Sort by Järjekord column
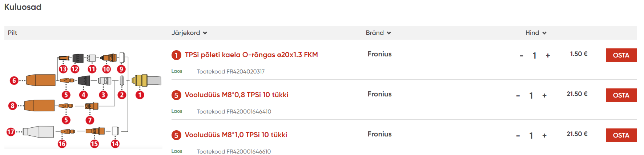This screenshot has width=644, height=155. coord(189,33)
